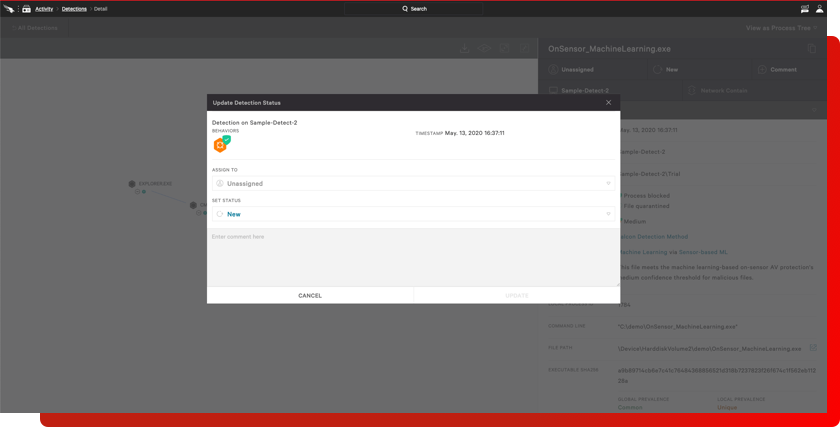Click the copy icon beside OnSensor_MachineLearning.exe
This screenshot has width=840, height=427.
tap(812, 48)
